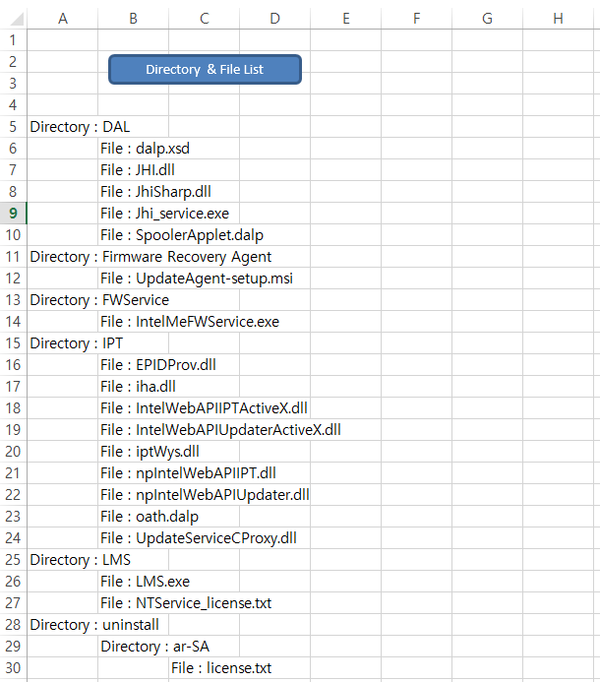Click cell 'Directory : Firmware Recovery Agent'
The height and width of the screenshot is (682, 600).
pyautogui.click(x=151, y=257)
